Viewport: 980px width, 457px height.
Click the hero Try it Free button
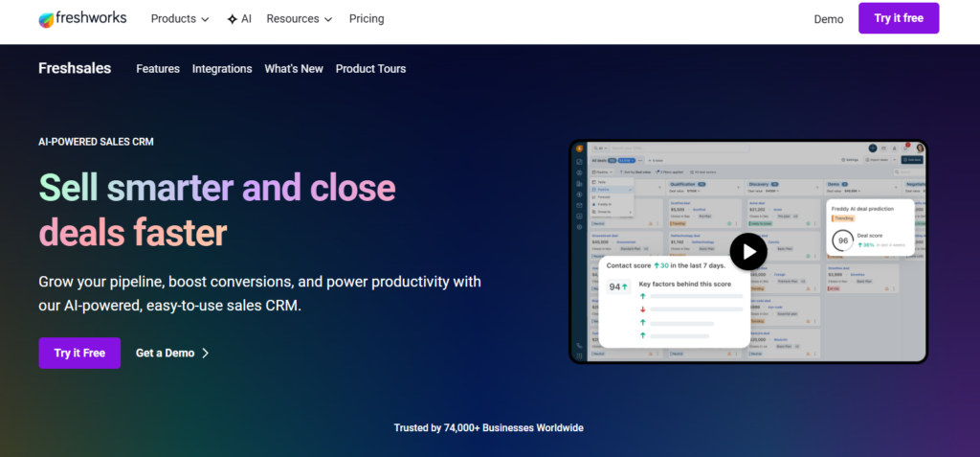coord(79,354)
